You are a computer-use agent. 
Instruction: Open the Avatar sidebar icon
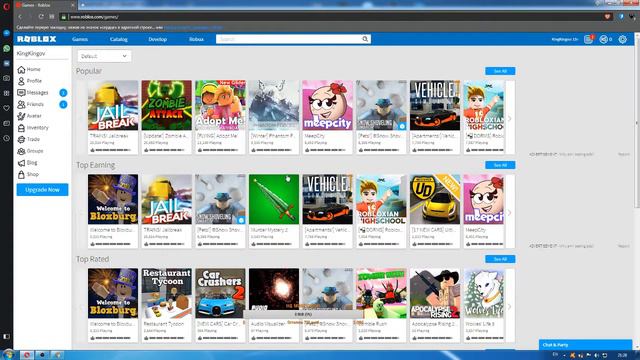21,116
